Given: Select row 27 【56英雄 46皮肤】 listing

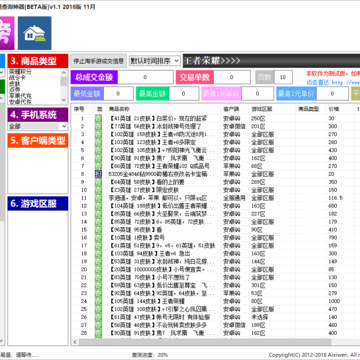Looking at the screenshot, I should (x=158, y=325).
